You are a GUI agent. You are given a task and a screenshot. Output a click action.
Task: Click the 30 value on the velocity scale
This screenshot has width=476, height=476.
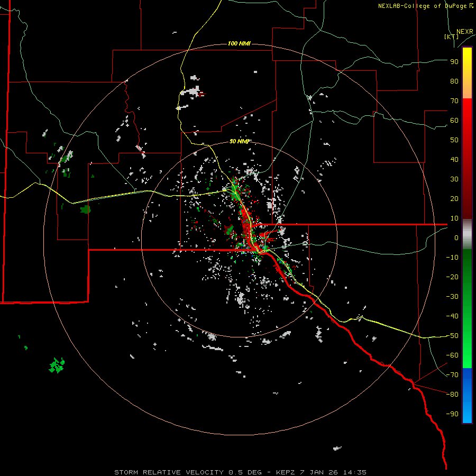(x=454, y=179)
